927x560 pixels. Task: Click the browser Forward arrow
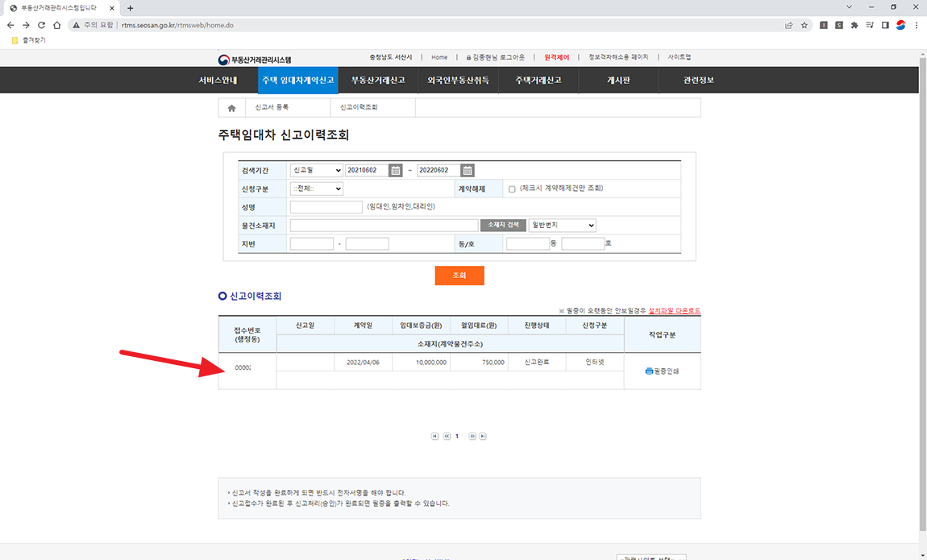tap(26, 26)
